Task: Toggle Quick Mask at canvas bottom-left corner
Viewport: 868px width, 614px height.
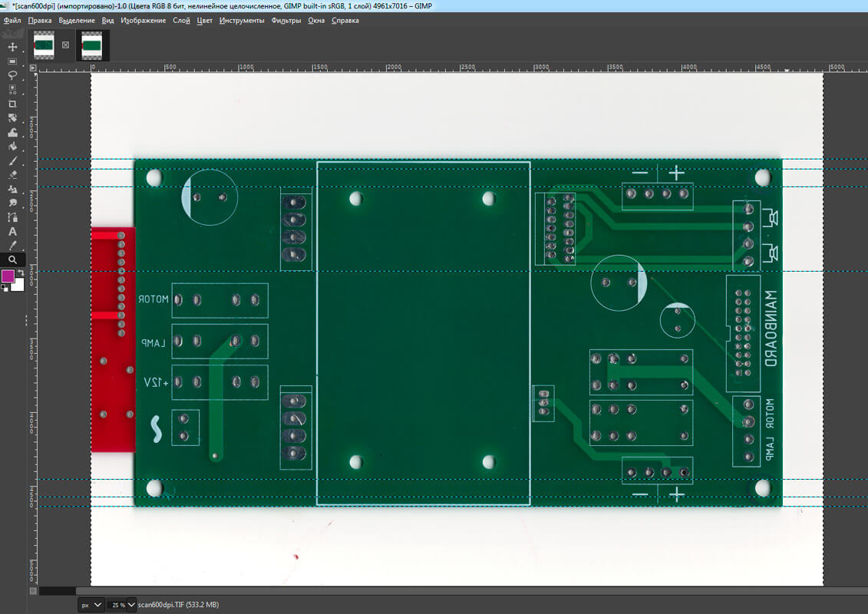Action: click(33, 591)
